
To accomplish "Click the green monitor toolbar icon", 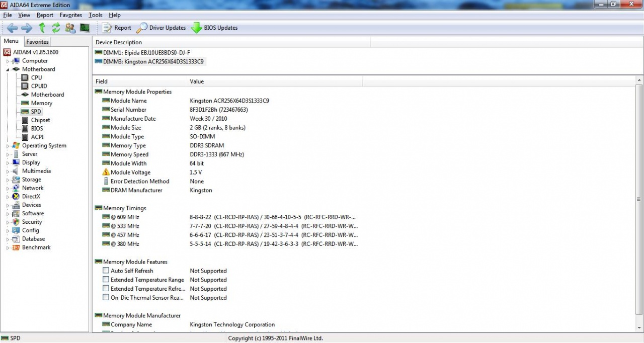I will pyautogui.click(x=85, y=28).
